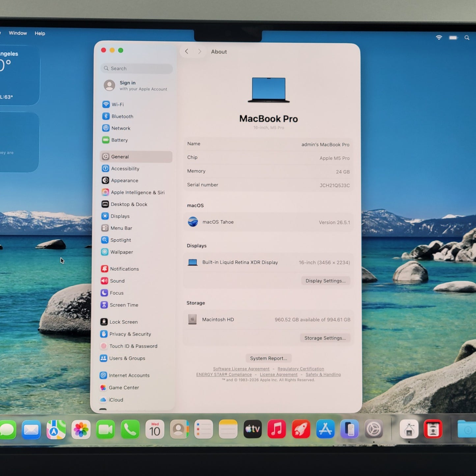Go back using the toolbar back arrow
The image size is (476, 476).
[186, 51]
